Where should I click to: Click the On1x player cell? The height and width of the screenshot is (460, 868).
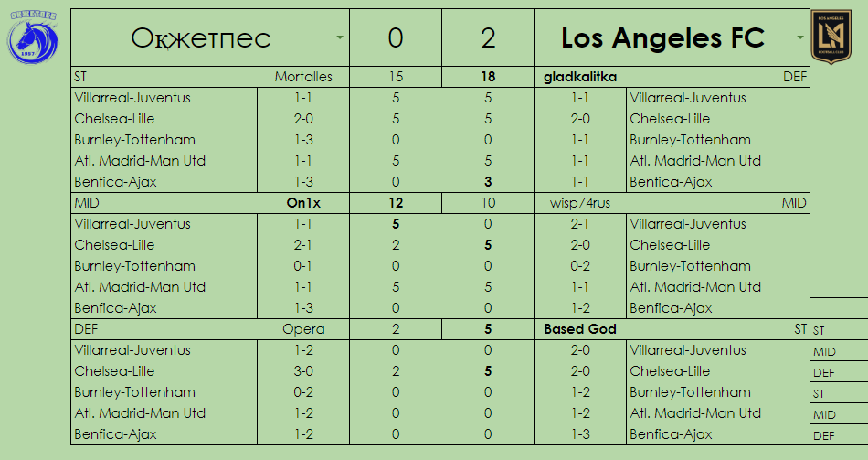[x=304, y=203]
